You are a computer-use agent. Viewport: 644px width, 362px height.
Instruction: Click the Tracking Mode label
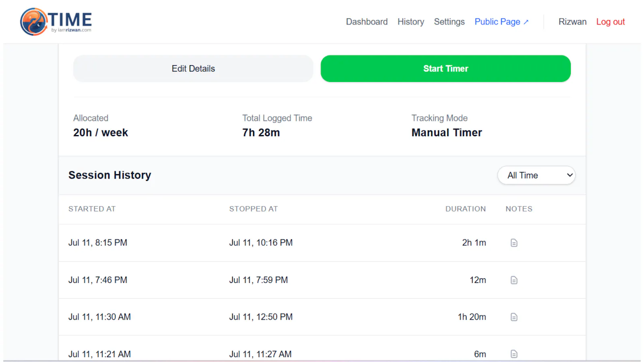point(439,118)
